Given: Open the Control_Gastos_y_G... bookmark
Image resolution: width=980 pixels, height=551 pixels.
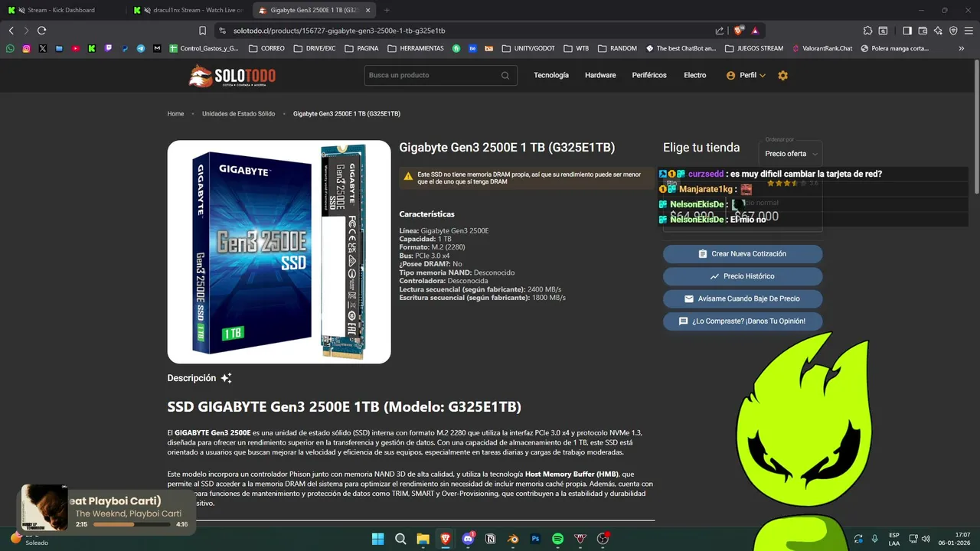Looking at the screenshot, I should coord(204,48).
